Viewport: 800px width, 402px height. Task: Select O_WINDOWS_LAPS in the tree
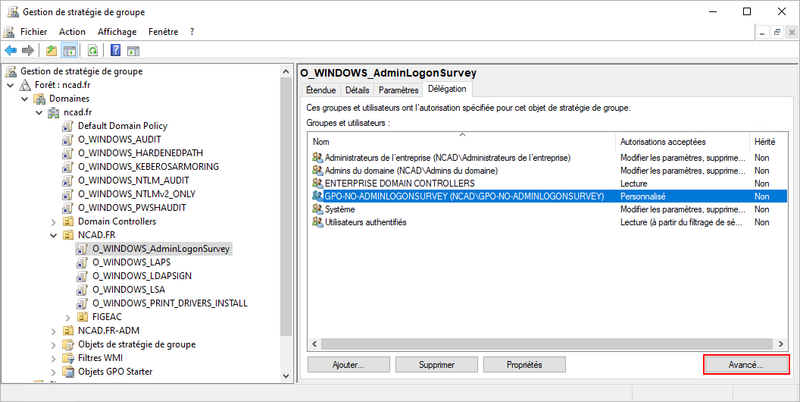click(130, 262)
